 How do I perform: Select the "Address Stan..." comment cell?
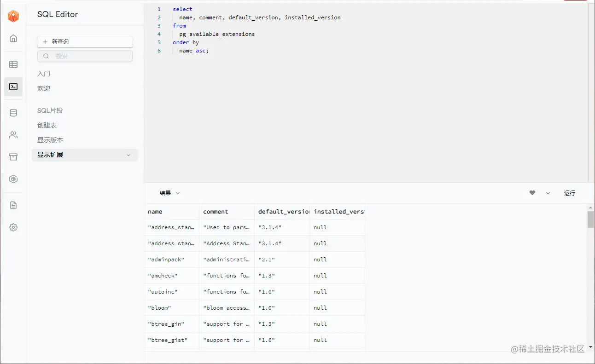pyautogui.click(x=227, y=243)
